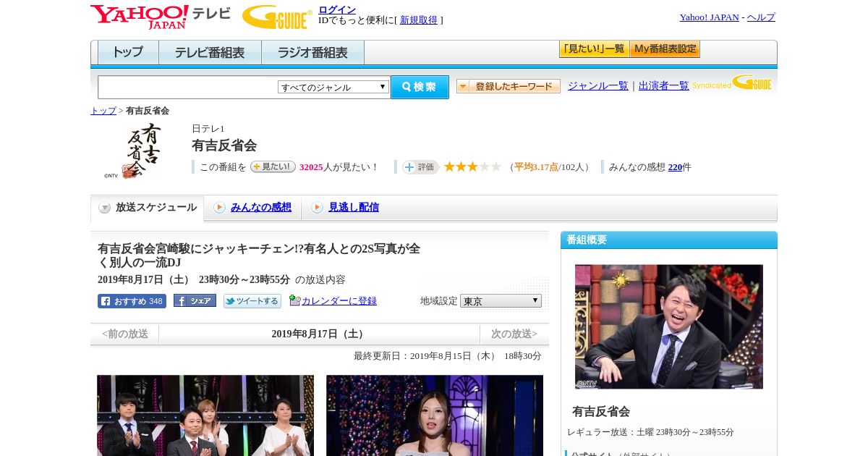The width and height of the screenshot is (868, 456).
Task: Rate the program with the first star
Action: [449, 166]
